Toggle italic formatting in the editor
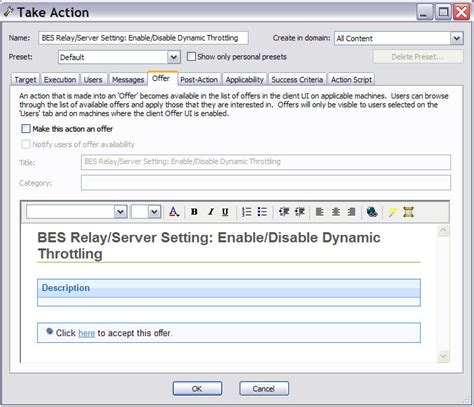The height and width of the screenshot is (407, 474). [x=210, y=212]
